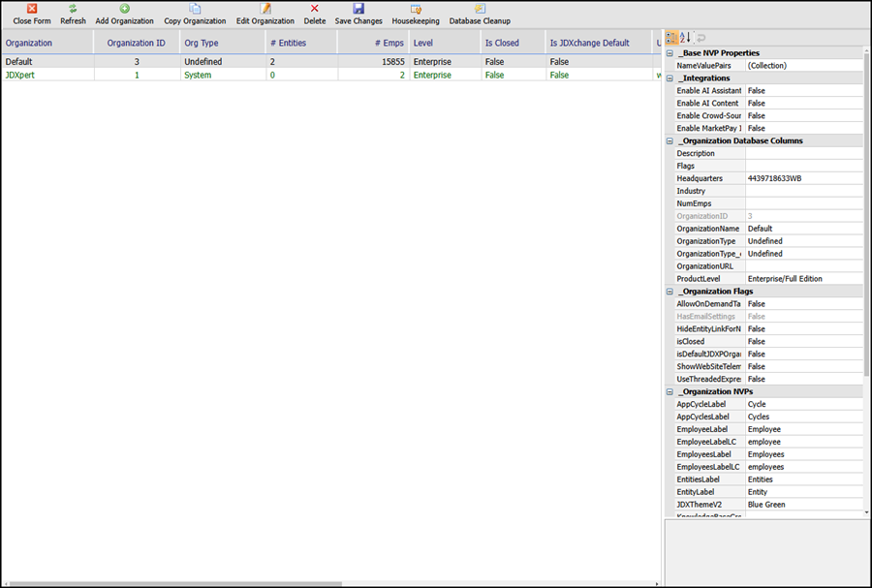Collapse the _Integrations category
The width and height of the screenshot is (872, 588).
(670, 78)
